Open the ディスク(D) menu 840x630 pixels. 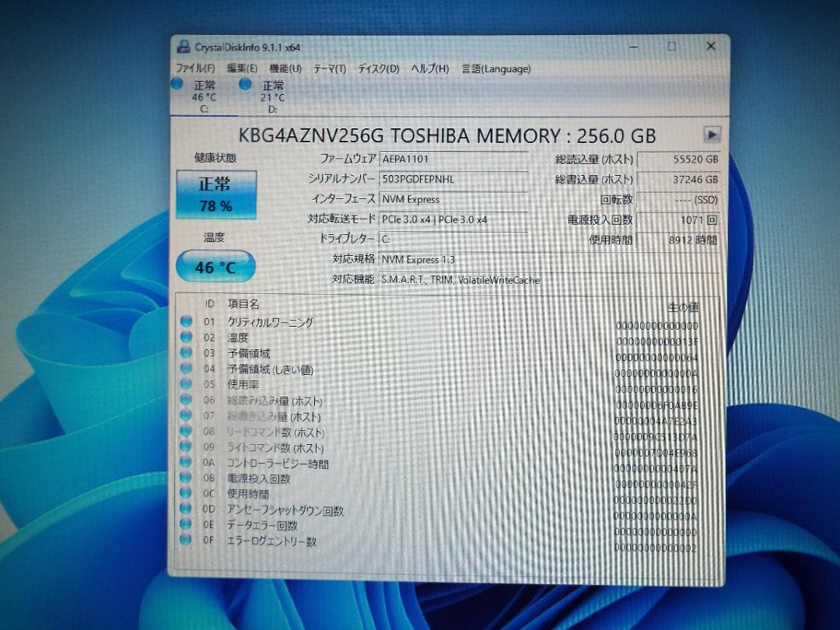pyautogui.click(x=374, y=69)
